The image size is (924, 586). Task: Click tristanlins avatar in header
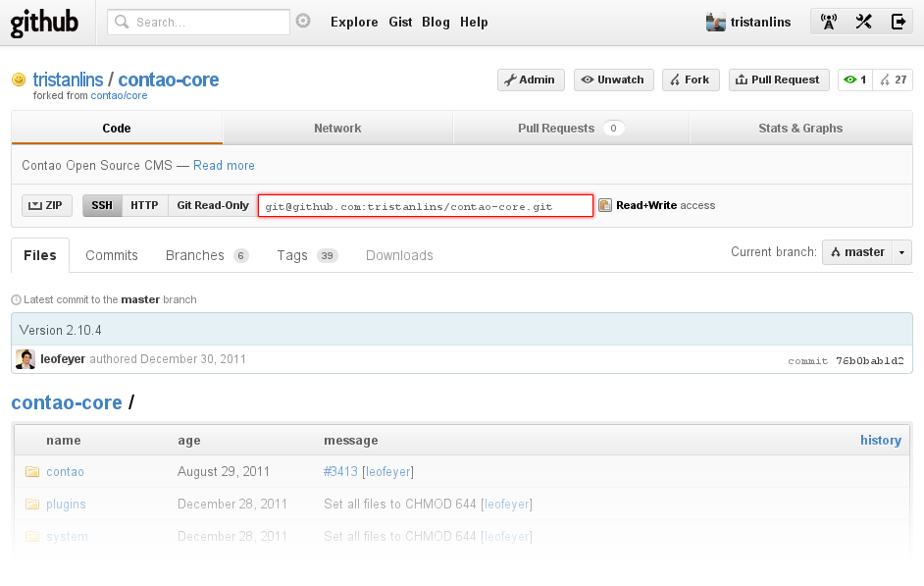pos(715,22)
